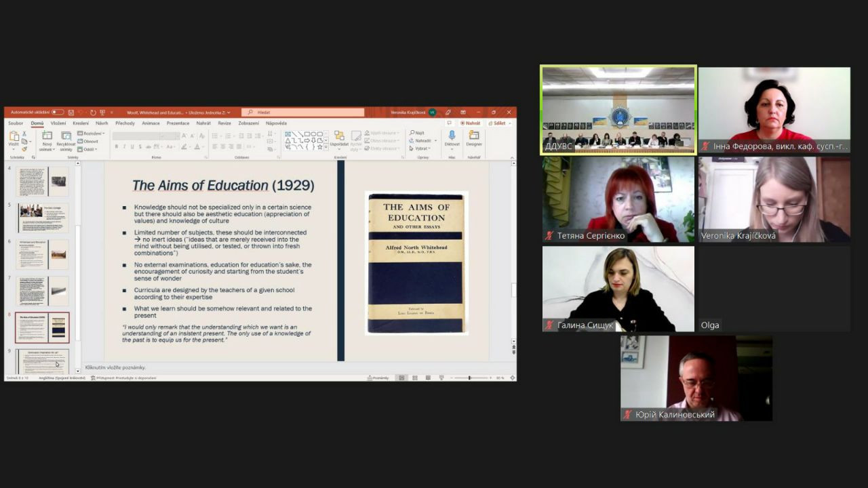Click the text highlight color swatch
Screen dimensions: 868x488
[184, 146]
